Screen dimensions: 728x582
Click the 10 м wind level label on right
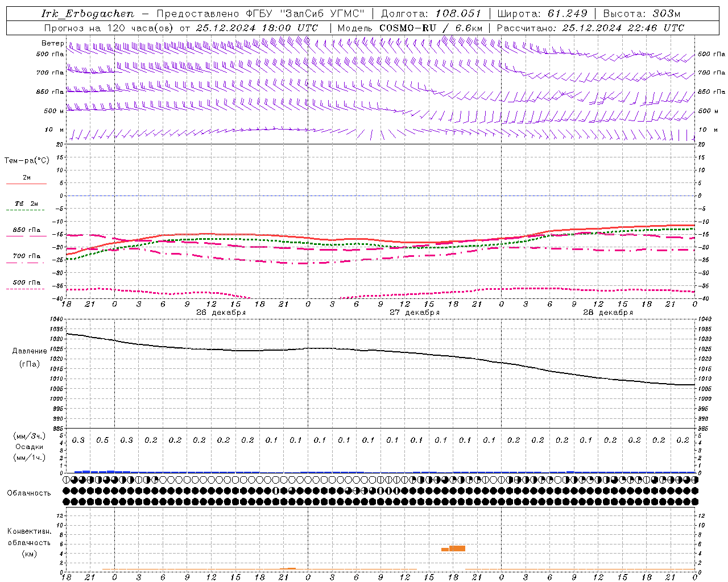[708, 130]
